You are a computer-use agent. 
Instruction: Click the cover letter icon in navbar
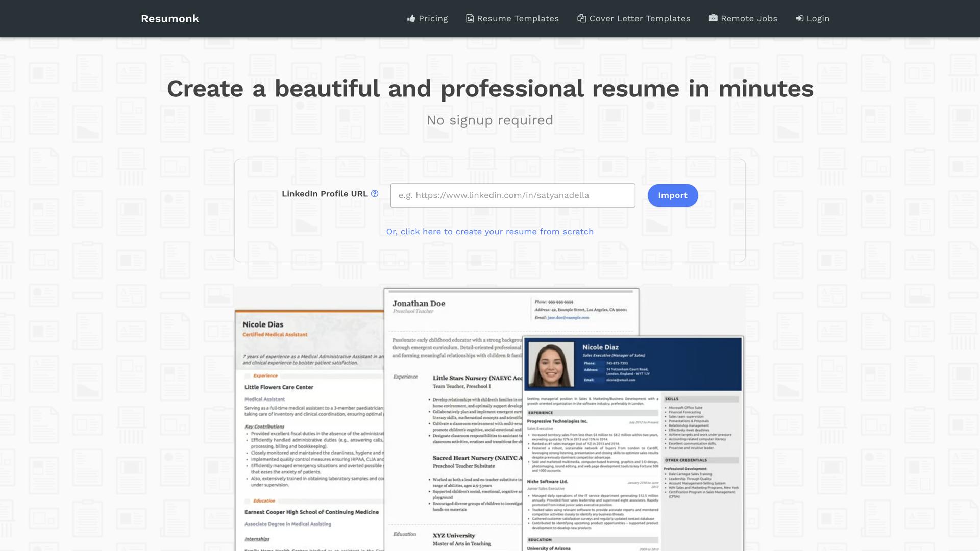point(581,18)
